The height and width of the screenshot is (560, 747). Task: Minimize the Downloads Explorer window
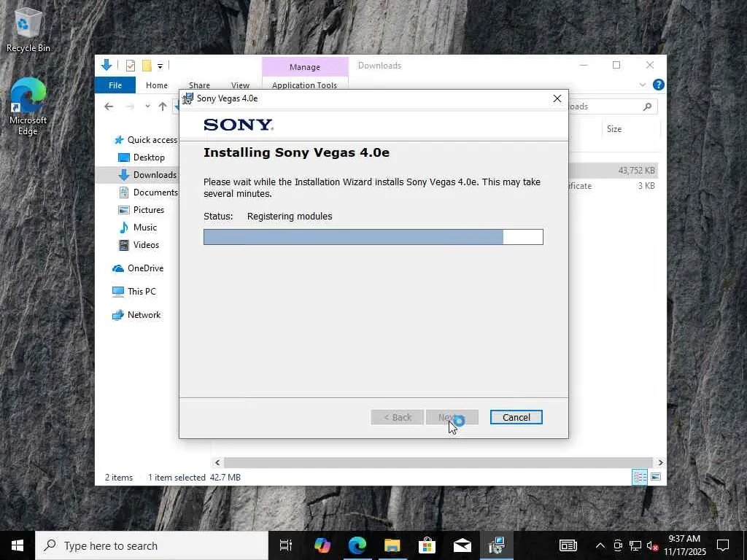pos(584,65)
